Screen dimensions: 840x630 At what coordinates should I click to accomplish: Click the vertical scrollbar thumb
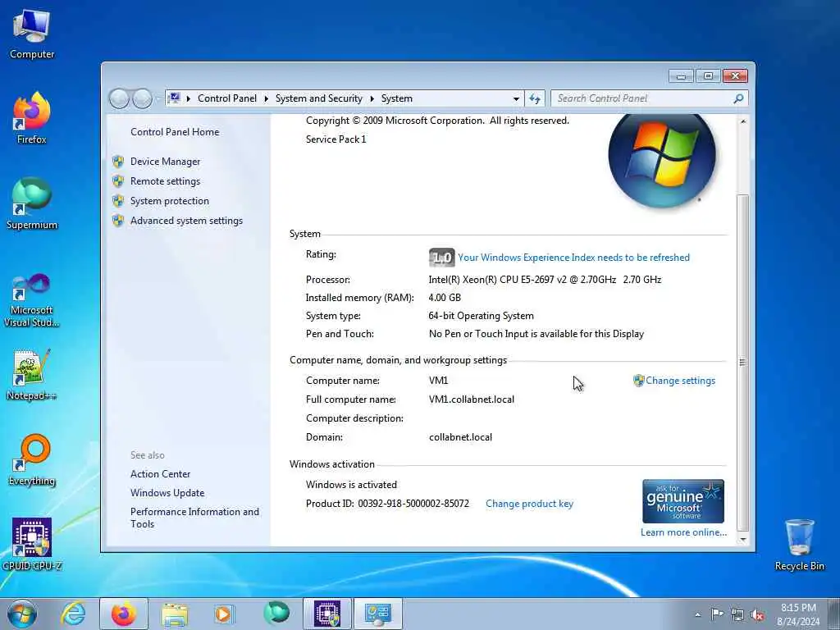point(742,362)
